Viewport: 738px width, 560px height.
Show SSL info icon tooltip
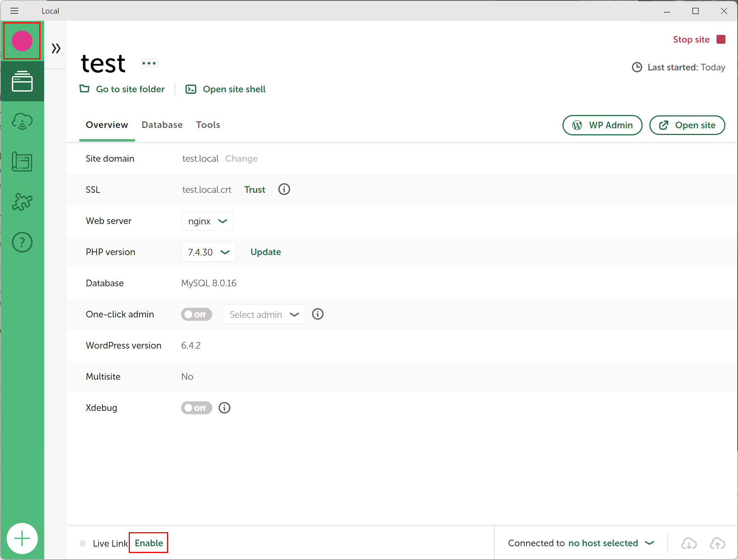point(284,189)
